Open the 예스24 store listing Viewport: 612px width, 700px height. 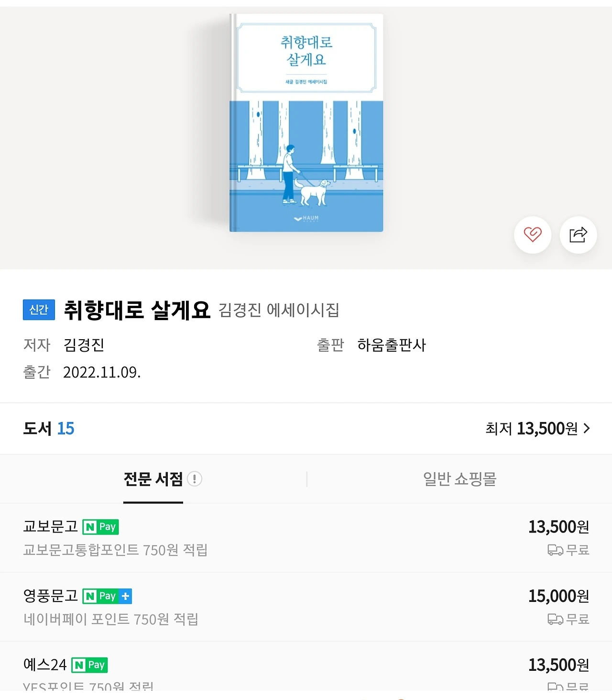306,667
